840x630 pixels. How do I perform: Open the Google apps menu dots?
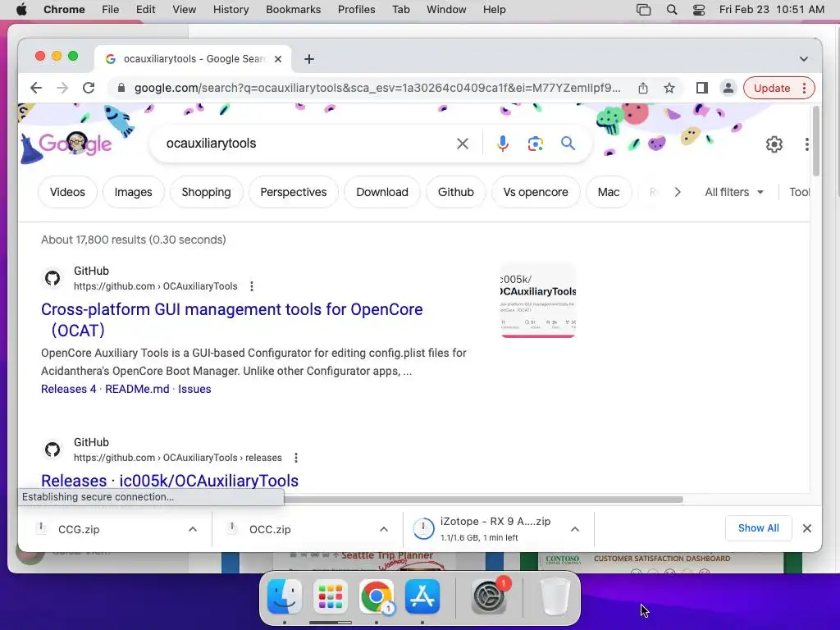[806, 144]
